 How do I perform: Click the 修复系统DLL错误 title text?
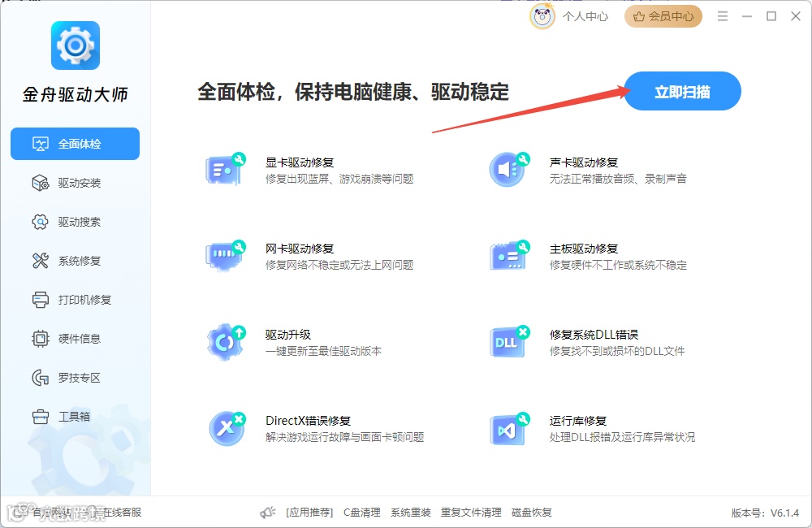pos(594,335)
